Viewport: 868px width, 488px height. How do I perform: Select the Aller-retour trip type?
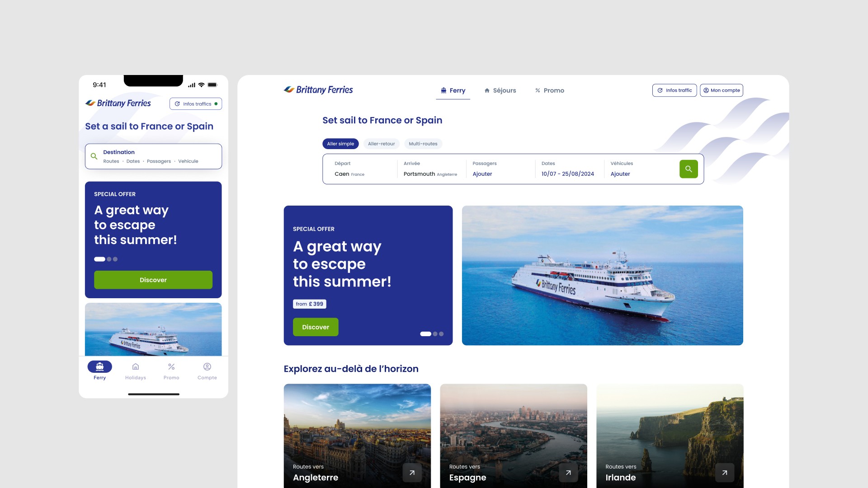(381, 144)
